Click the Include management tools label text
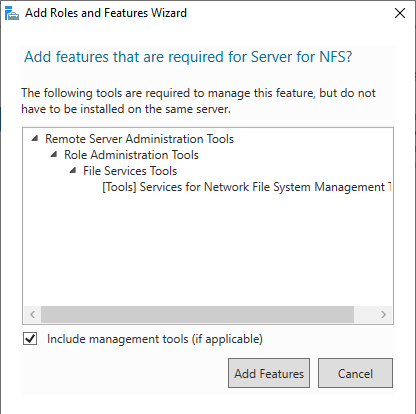The image size is (416, 414). pos(155,339)
